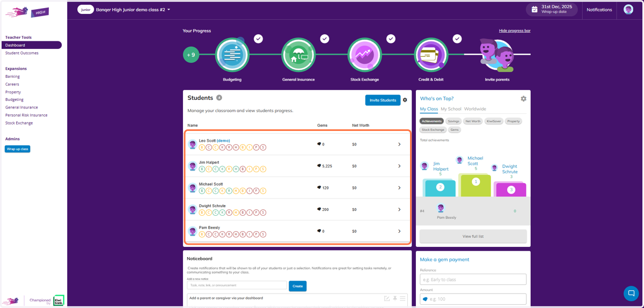Open Property expansion in sidebar
This screenshot has width=644, height=308.
point(13,92)
